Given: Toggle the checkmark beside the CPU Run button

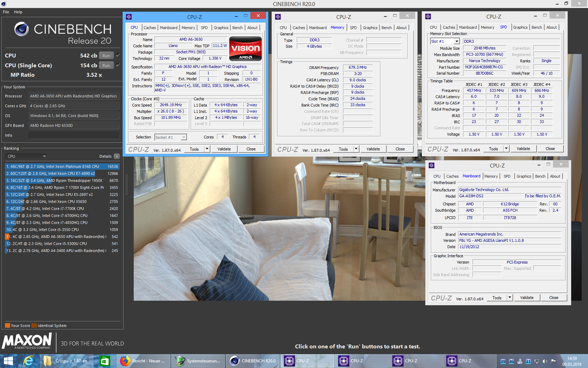Looking at the screenshot, I should pos(118,55).
